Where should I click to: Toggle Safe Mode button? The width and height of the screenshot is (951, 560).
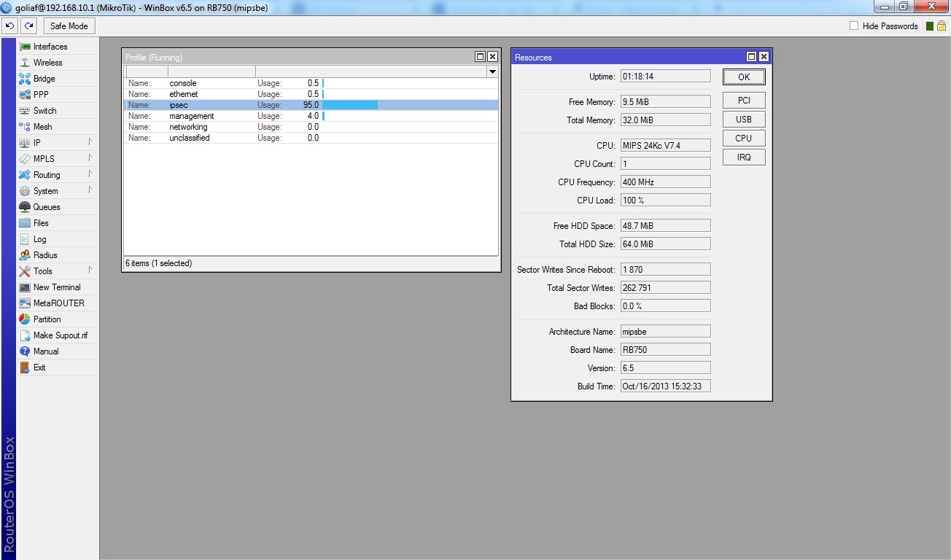click(69, 26)
